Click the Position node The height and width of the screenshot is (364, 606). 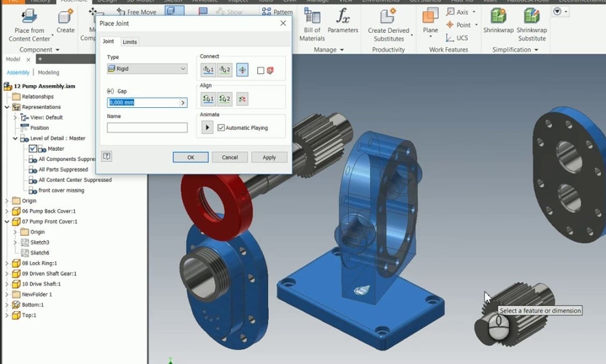[x=40, y=128]
